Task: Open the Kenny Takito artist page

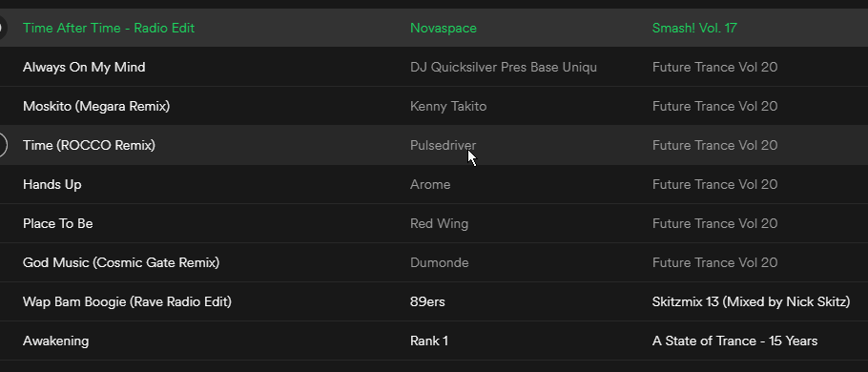Action: (448, 106)
